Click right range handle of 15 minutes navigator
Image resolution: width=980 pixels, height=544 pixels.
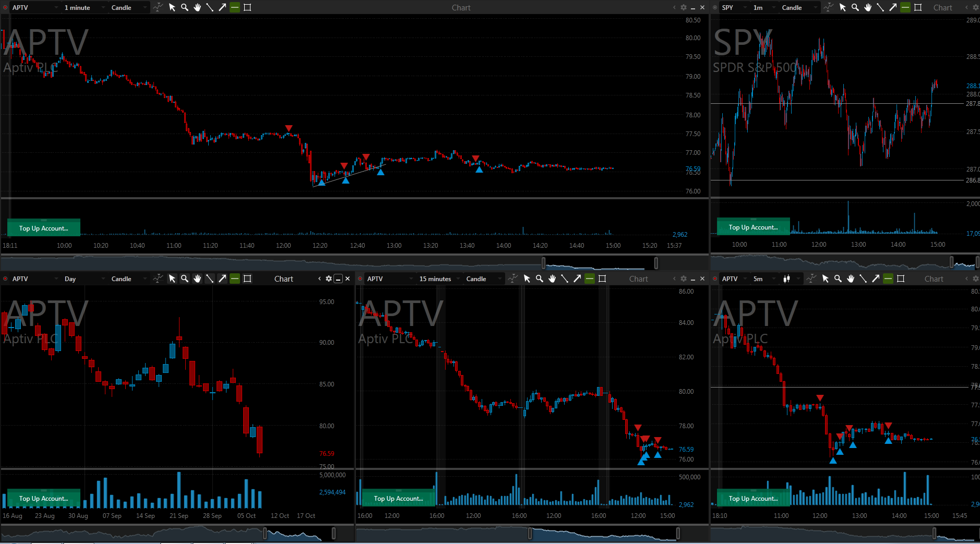(x=678, y=533)
